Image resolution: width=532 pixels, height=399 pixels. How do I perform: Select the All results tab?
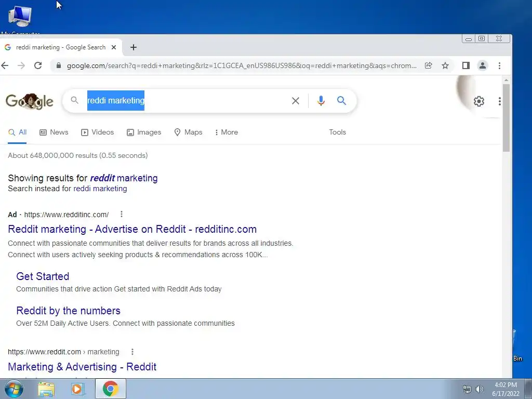17,132
